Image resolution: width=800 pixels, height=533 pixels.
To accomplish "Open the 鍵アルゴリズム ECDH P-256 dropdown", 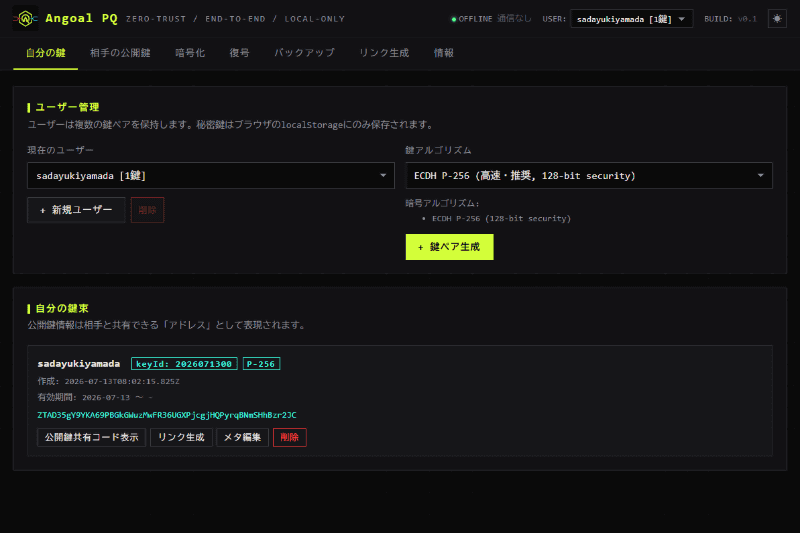I will coord(589,175).
